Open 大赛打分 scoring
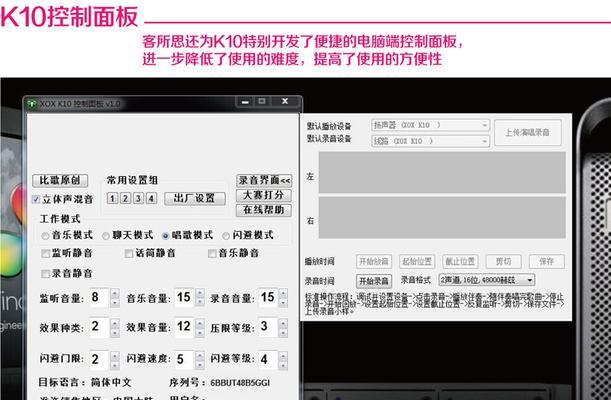The image size is (611, 400). point(264,195)
